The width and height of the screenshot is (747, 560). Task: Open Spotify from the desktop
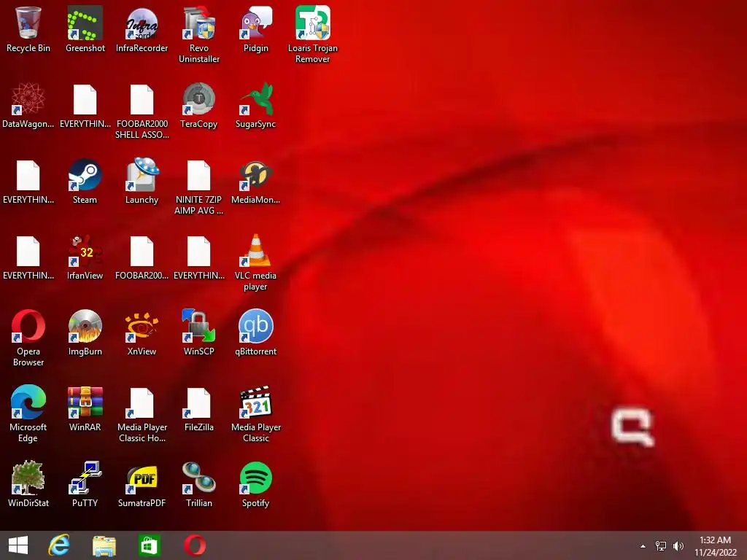point(256,484)
